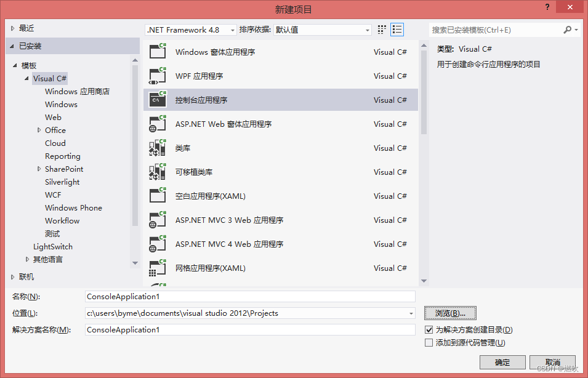This screenshot has height=378, width=588.
Task: Enable 添加到源代码管理 checkbox
Action: (429, 342)
